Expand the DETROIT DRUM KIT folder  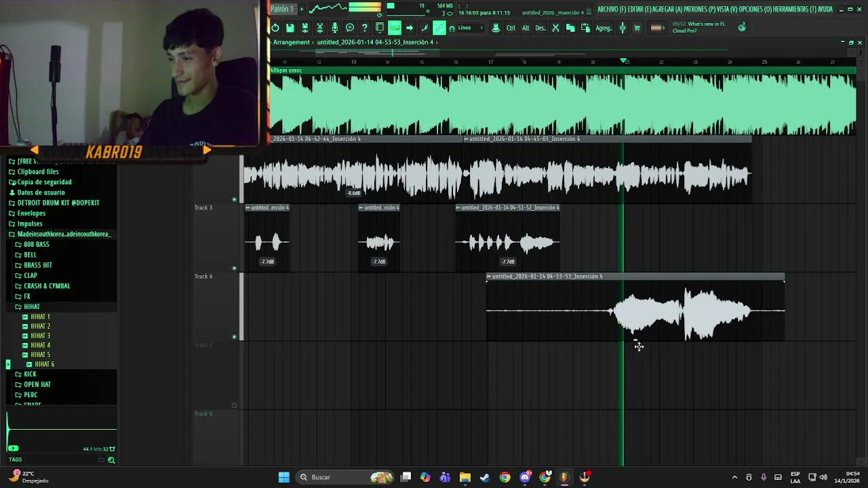[58, 203]
